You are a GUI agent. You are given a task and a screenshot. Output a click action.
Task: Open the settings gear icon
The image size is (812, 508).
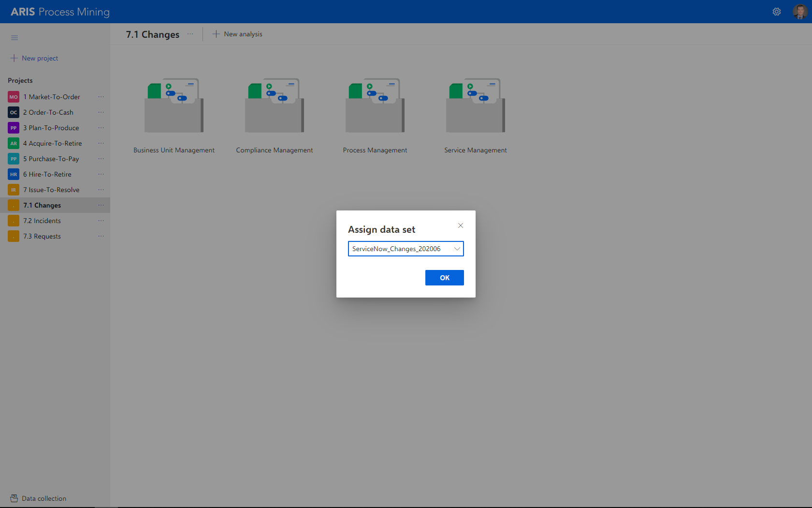[777, 12]
